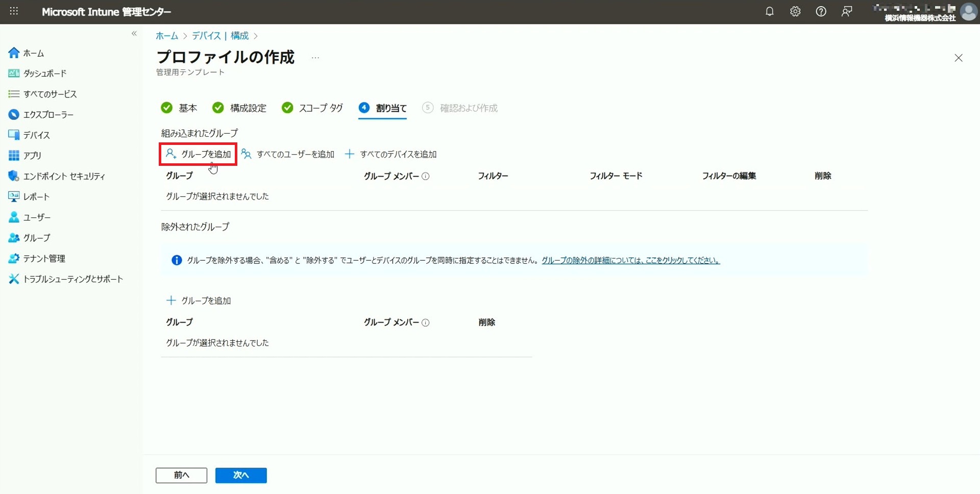Viewport: 980px width, 494px height.
Task: Click the グループ メンバー info icon in included groups
Action: 426,177
